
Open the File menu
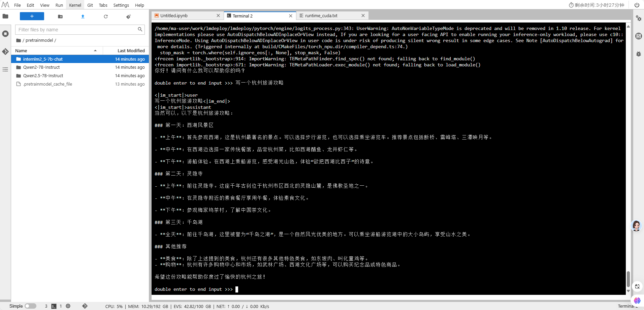coord(18,5)
